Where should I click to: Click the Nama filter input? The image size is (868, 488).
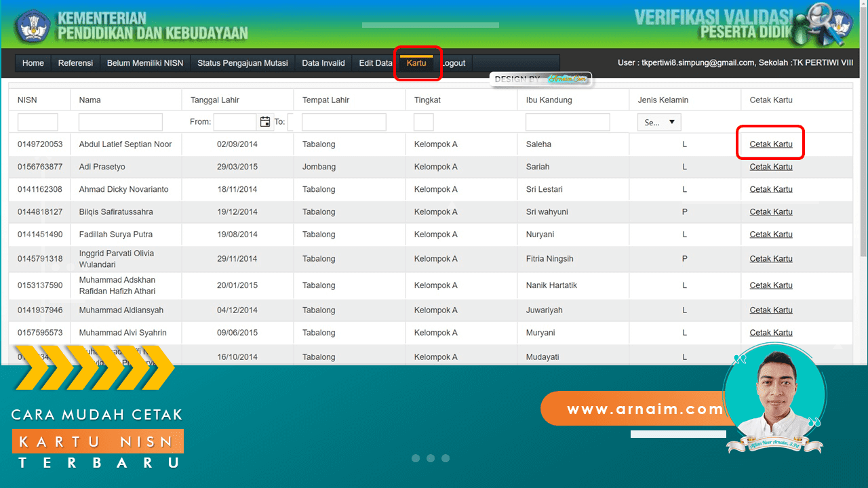121,122
